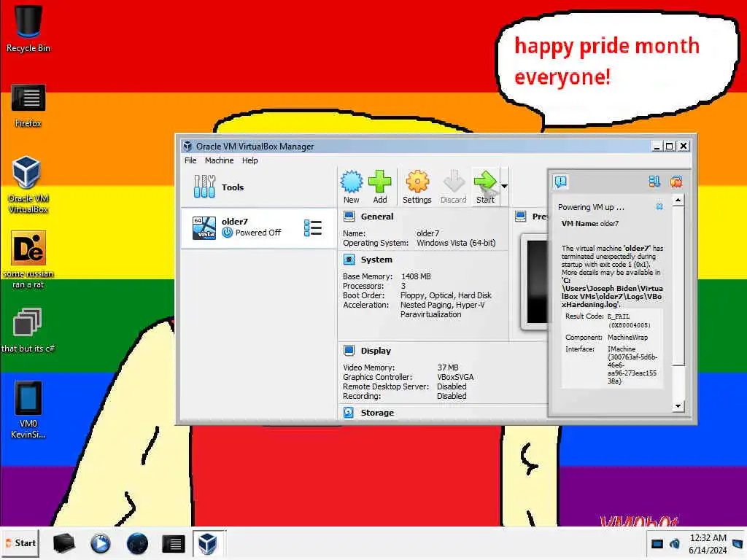The image size is (747, 560).
Task: Open the Machine menu
Action: pyautogui.click(x=219, y=160)
